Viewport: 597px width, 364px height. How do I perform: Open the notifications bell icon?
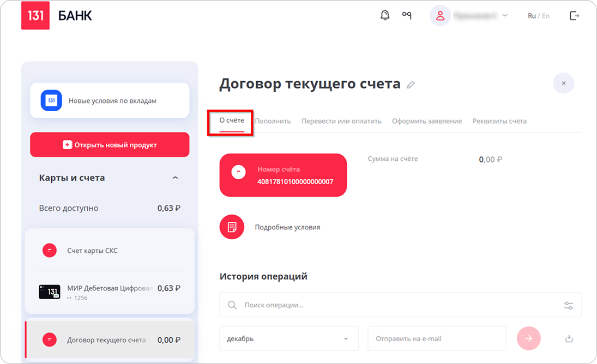(385, 15)
